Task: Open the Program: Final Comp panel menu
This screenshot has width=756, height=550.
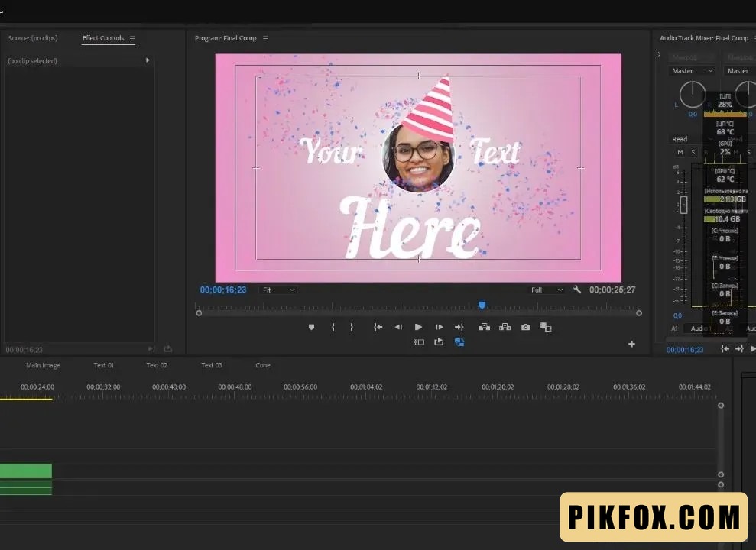Action: pos(265,38)
